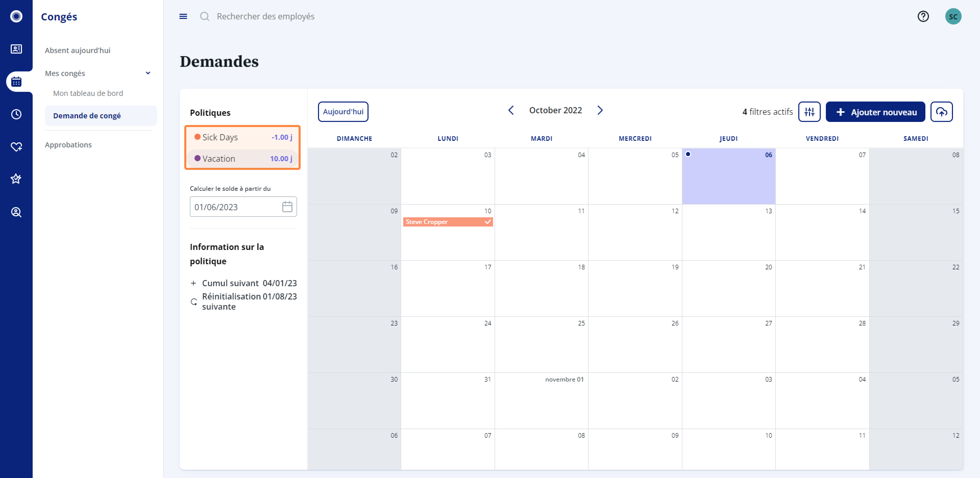Click the today dot marker on 06
The image size is (980, 478).
coord(688,154)
